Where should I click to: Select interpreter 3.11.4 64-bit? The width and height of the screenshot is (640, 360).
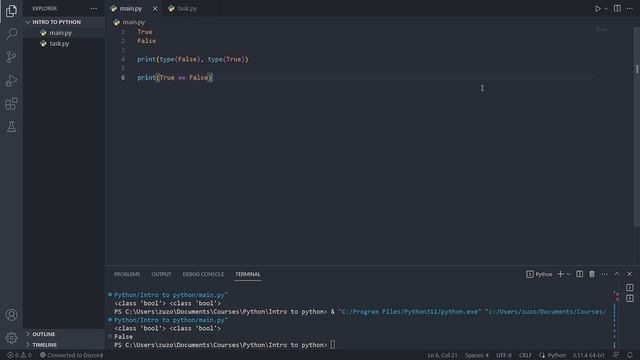(589, 356)
